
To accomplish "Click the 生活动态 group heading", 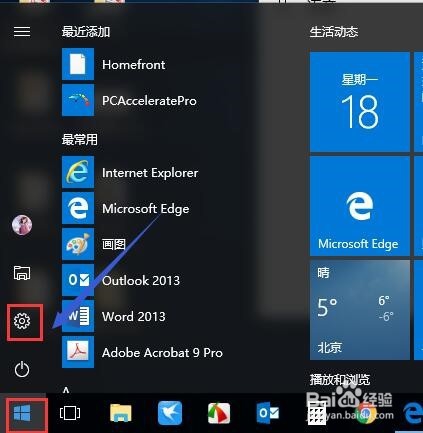I will pos(334,32).
